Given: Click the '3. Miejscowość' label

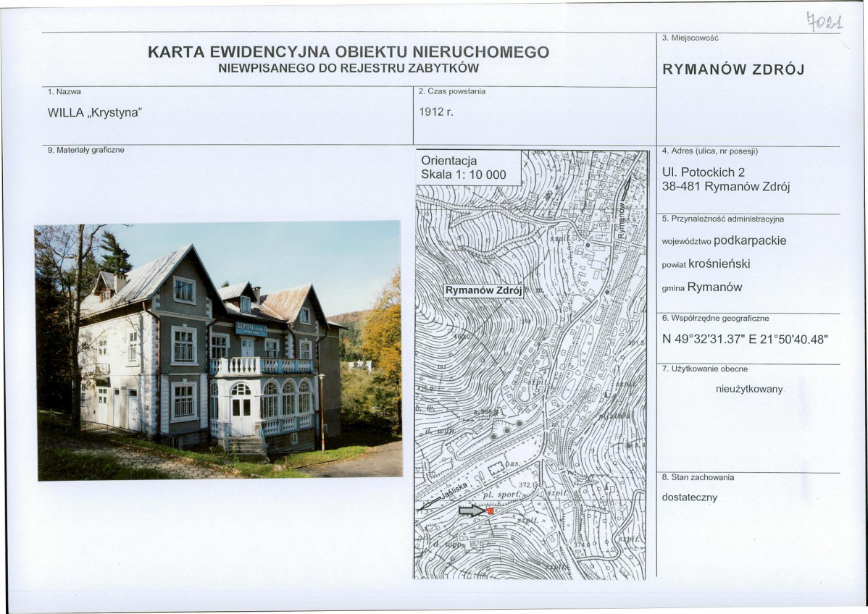Looking at the screenshot, I should point(690,38).
